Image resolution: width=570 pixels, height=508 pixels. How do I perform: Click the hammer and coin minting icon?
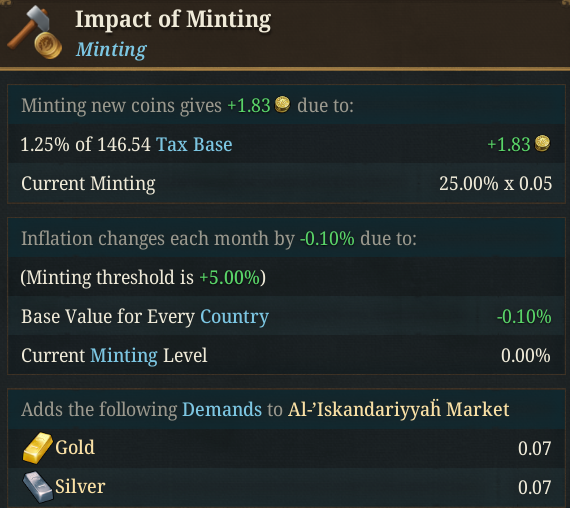[x=35, y=33]
